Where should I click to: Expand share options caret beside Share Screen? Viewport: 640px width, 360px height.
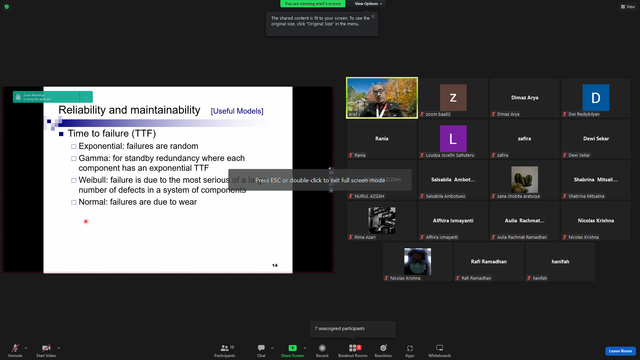pos(304,348)
